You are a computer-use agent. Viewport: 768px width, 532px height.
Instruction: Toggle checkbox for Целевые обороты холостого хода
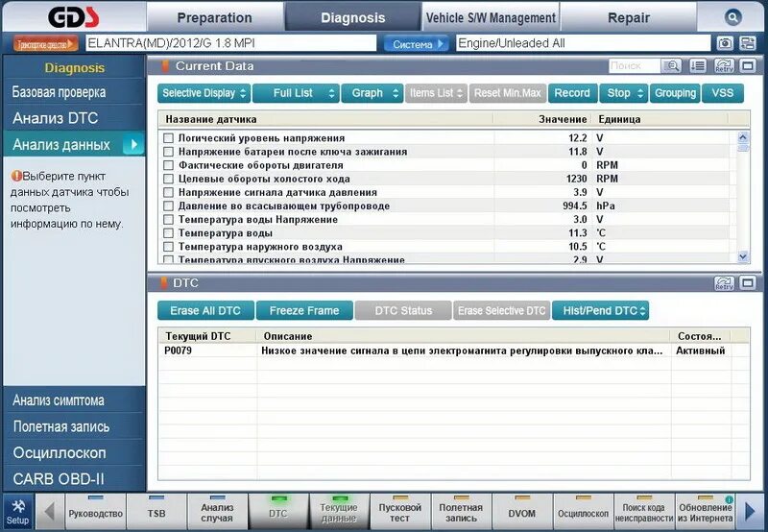[169, 179]
